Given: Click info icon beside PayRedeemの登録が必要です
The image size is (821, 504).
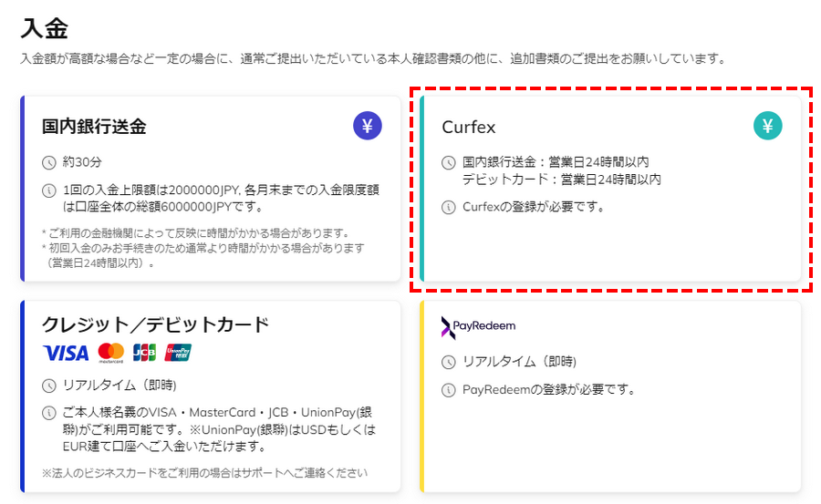Looking at the screenshot, I should pos(448,390).
